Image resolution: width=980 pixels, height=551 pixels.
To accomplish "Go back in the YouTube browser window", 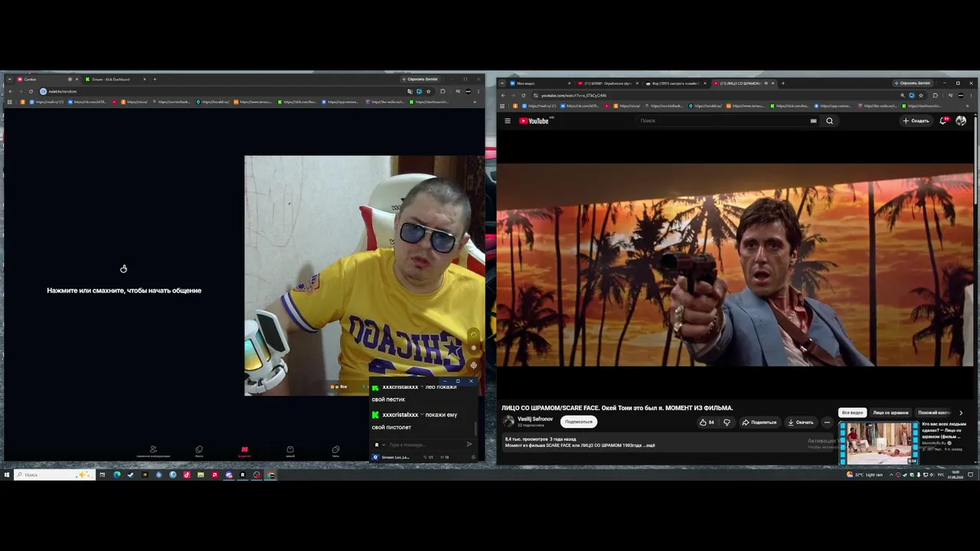I will point(503,96).
